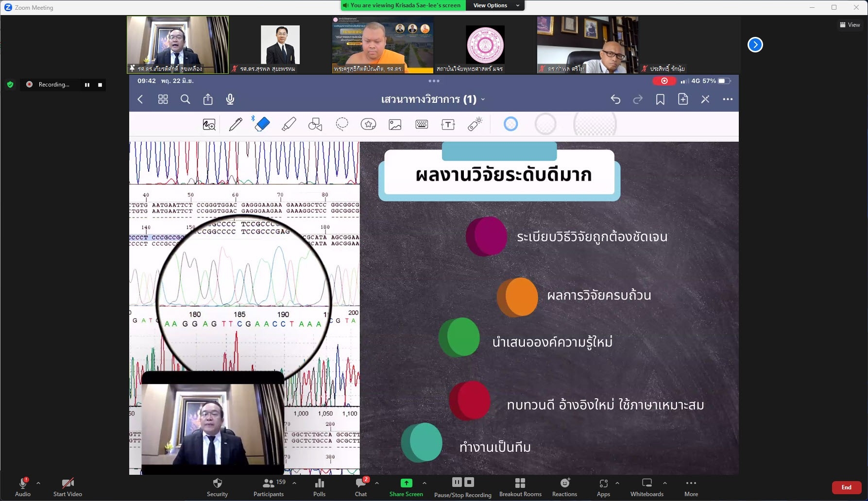Open the Apps button
The width and height of the screenshot is (868, 501).
[603, 487]
